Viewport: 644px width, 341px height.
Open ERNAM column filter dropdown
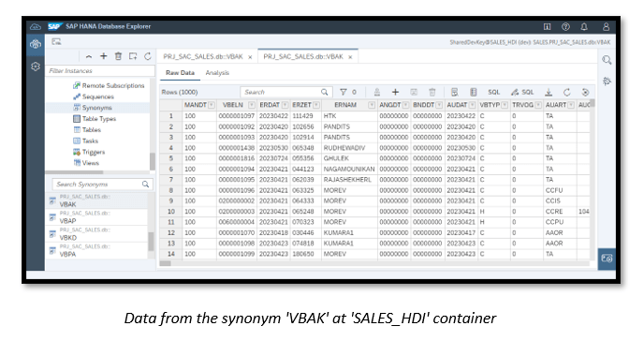point(372,105)
